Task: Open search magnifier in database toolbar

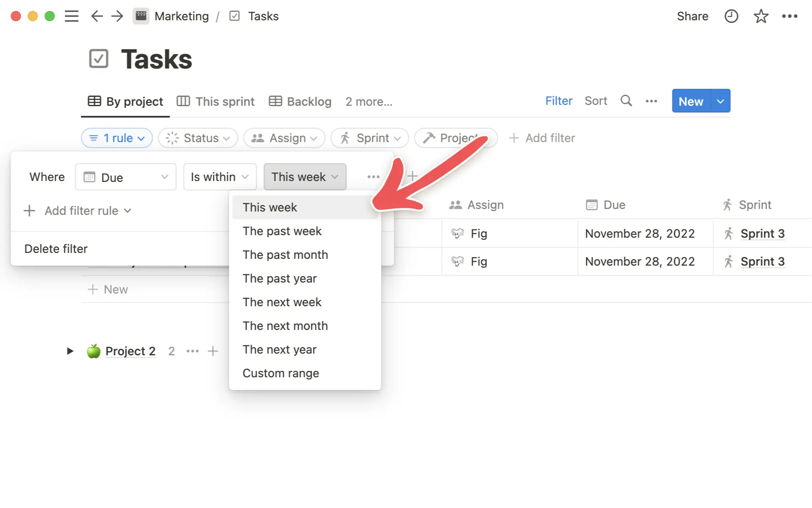Action: click(x=626, y=101)
